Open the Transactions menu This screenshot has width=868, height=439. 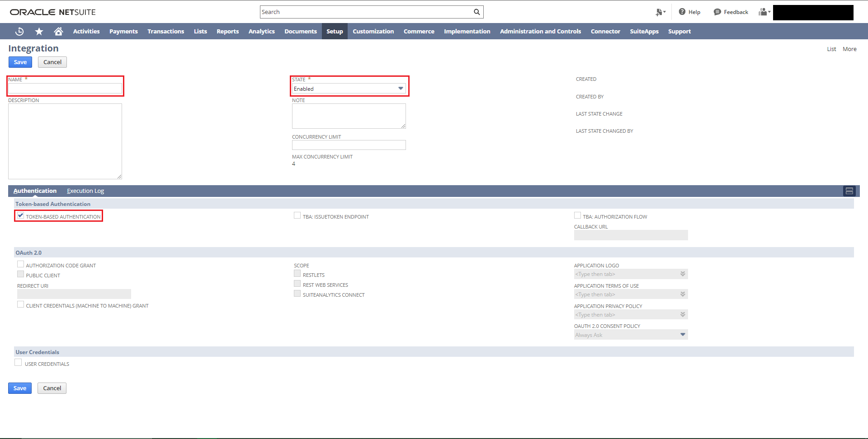165,31
